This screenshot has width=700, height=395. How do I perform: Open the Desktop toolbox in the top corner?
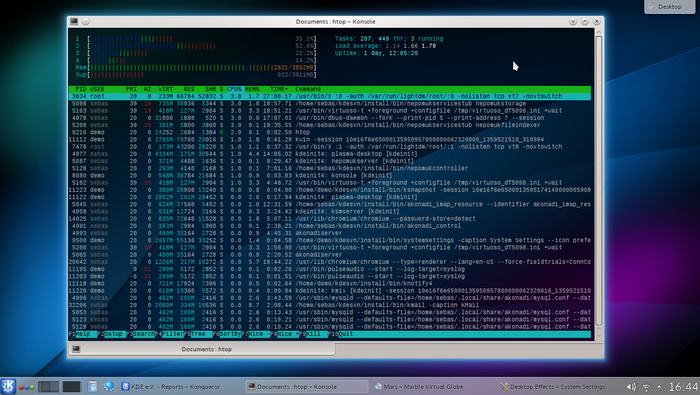[670, 7]
